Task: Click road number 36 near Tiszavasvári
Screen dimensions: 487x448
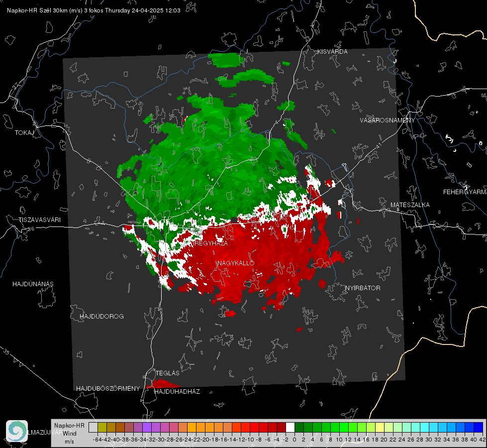Action: pos(31,229)
